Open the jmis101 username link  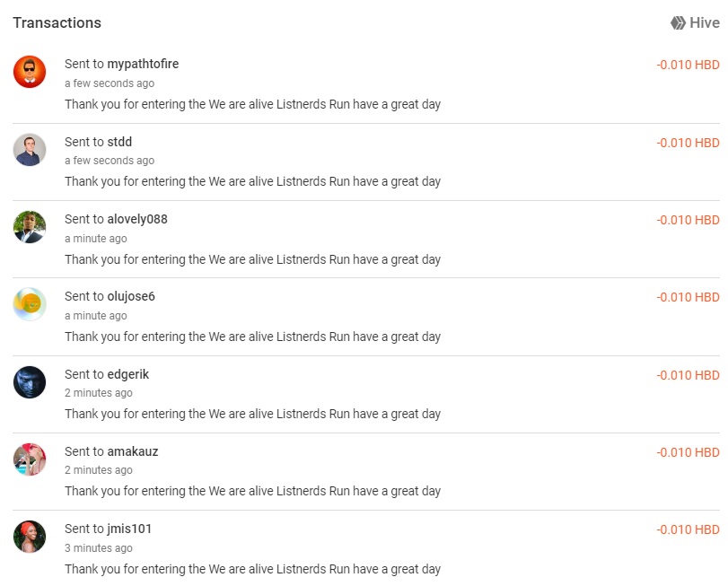(x=129, y=529)
